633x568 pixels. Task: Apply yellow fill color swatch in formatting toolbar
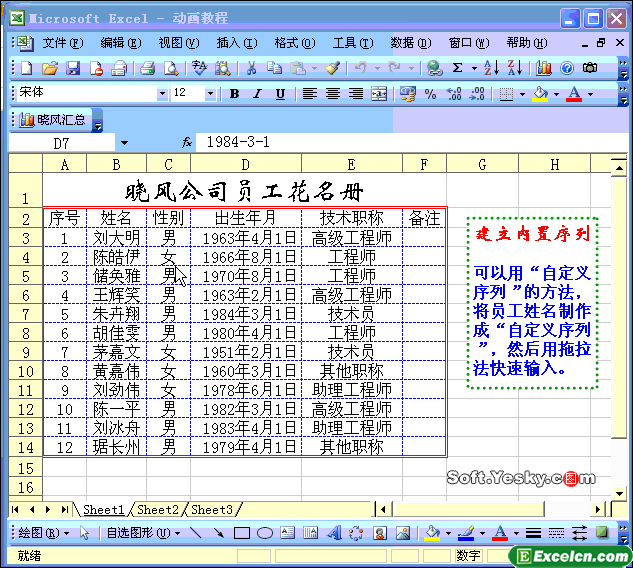coord(541,94)
